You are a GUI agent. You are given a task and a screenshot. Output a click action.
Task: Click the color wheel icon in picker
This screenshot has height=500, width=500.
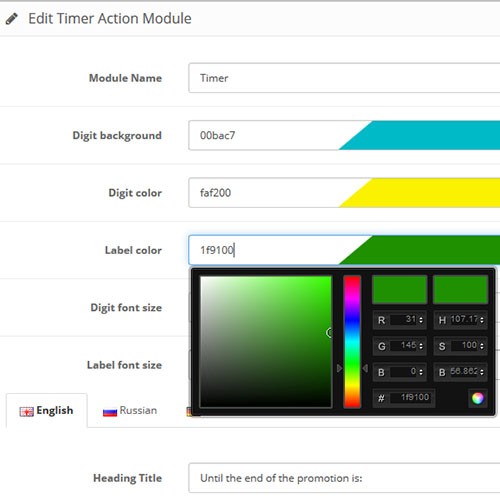tap(478, 398)
